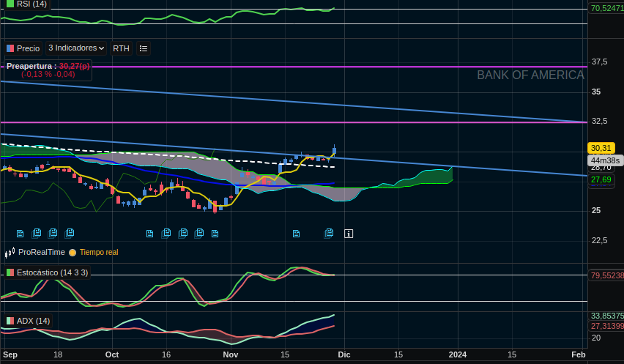
Task: Open the Precio settings panel
Action: click(x=23, y=48)
